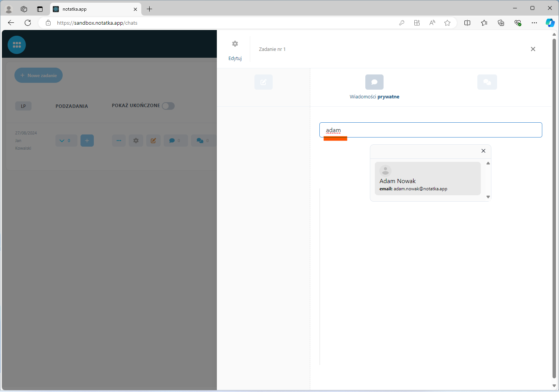Click the blue plus add subtask button
Screen dimensions: 559x392
point(87,141)
